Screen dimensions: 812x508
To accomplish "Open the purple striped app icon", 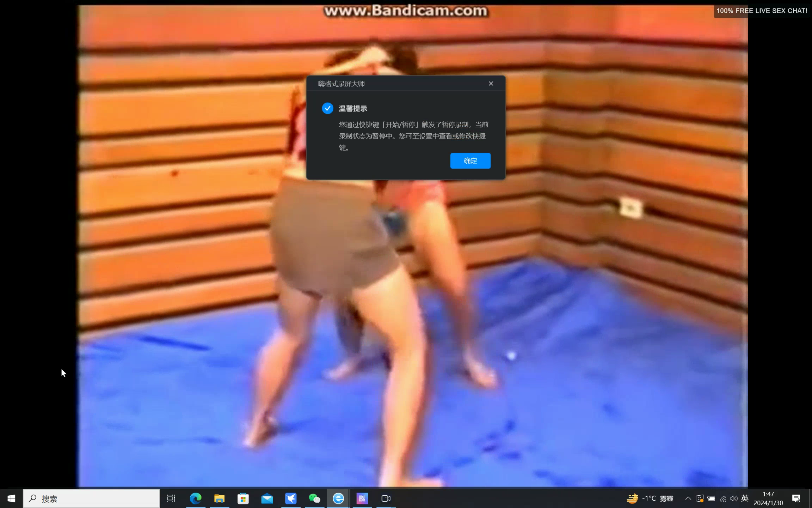I will [x=362, y=498].
